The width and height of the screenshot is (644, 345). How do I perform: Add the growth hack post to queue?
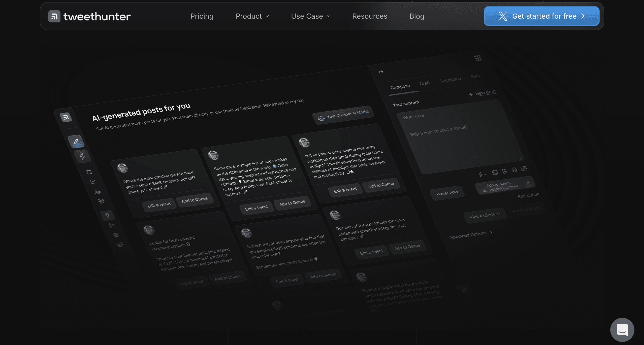click(195, 200)
